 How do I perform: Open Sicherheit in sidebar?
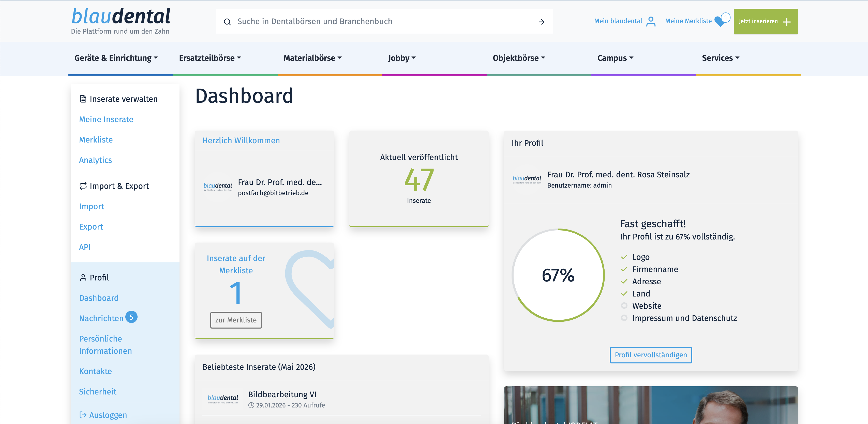tap(98, 391)
